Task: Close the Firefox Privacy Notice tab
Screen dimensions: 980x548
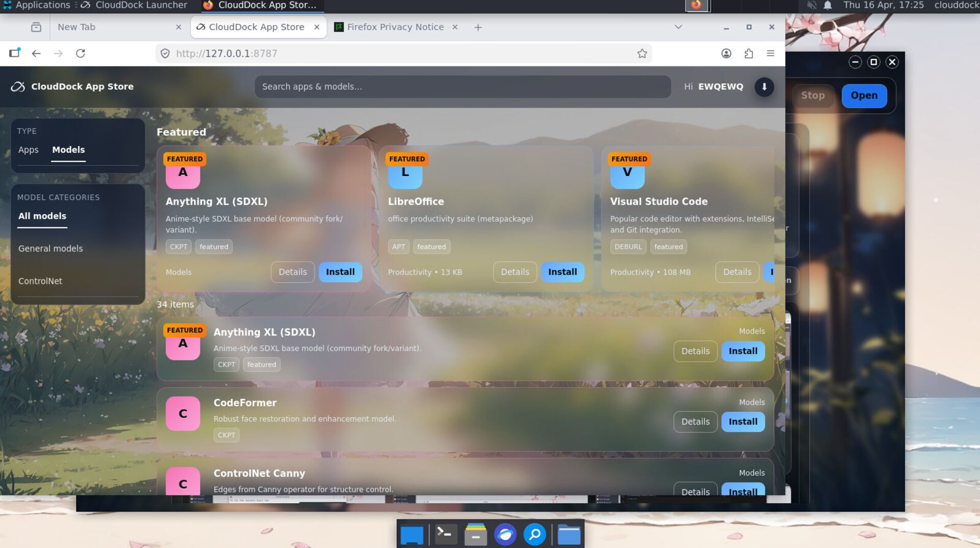Action: 455,27
